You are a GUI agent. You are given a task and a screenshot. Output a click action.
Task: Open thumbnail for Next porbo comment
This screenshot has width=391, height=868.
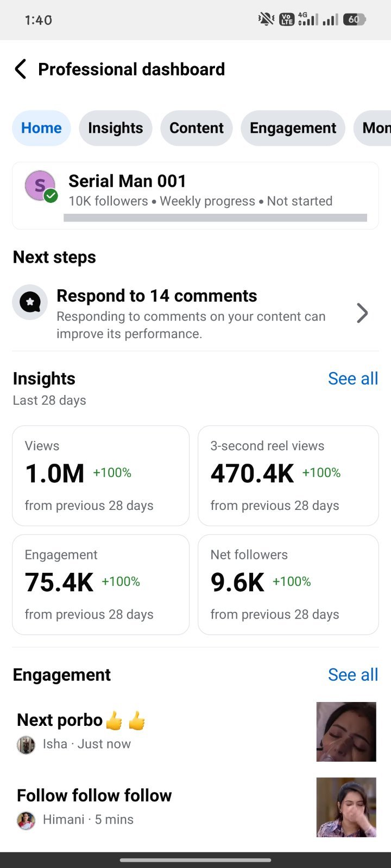pyautogui.click(x=346, y=732)
